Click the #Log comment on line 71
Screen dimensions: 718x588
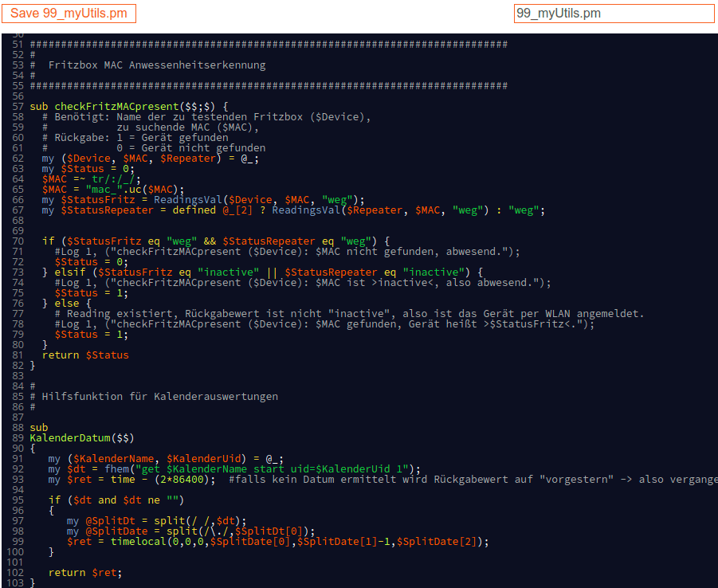click(x=287, y=252)
